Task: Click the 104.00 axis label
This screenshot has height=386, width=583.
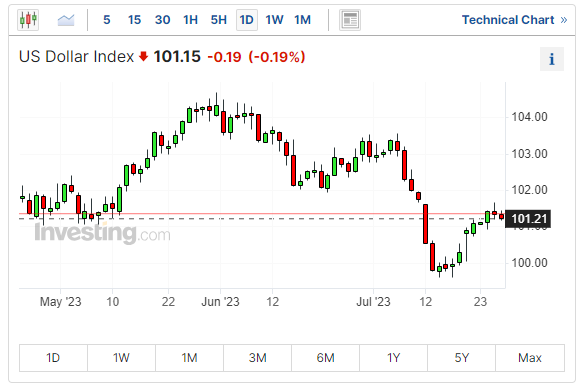Action: coord(529,117)
